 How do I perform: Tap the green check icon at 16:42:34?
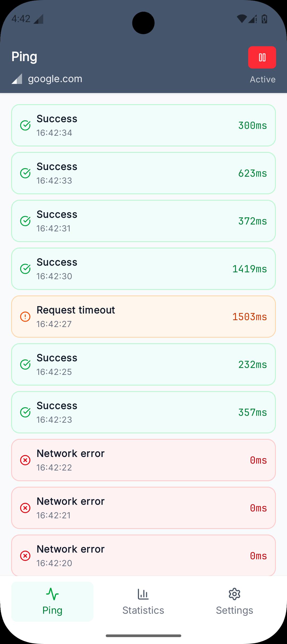click(x=25, y=125)
